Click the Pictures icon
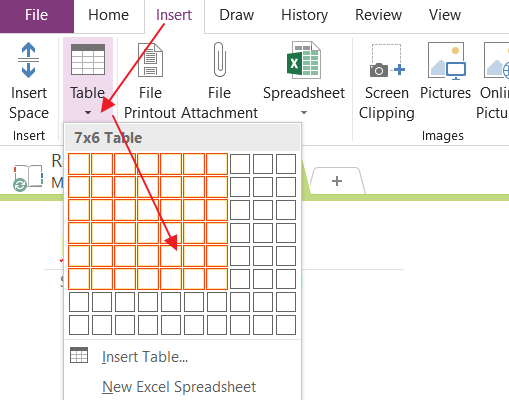This screenshot has height=400, width=509. (x=446, y=61)
